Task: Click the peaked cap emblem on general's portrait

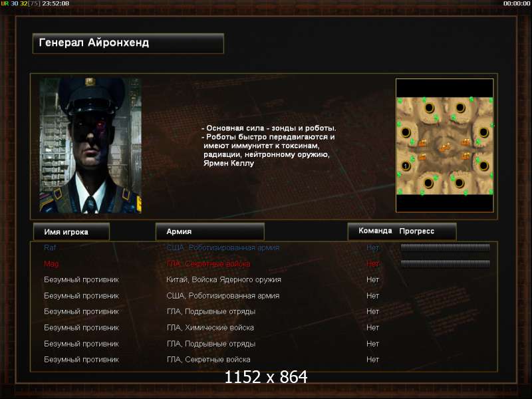Action: coord(90,81)
